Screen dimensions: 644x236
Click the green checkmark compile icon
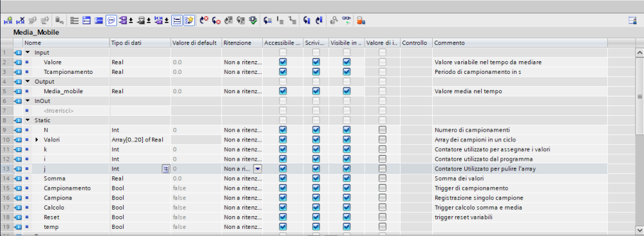(x=253, y=20)
